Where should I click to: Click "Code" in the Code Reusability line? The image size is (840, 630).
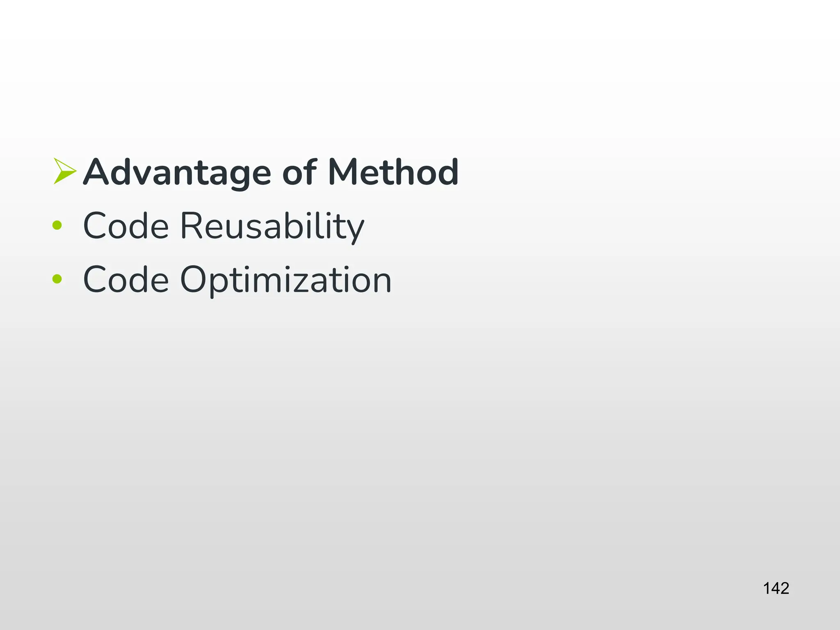coord(126,226)
